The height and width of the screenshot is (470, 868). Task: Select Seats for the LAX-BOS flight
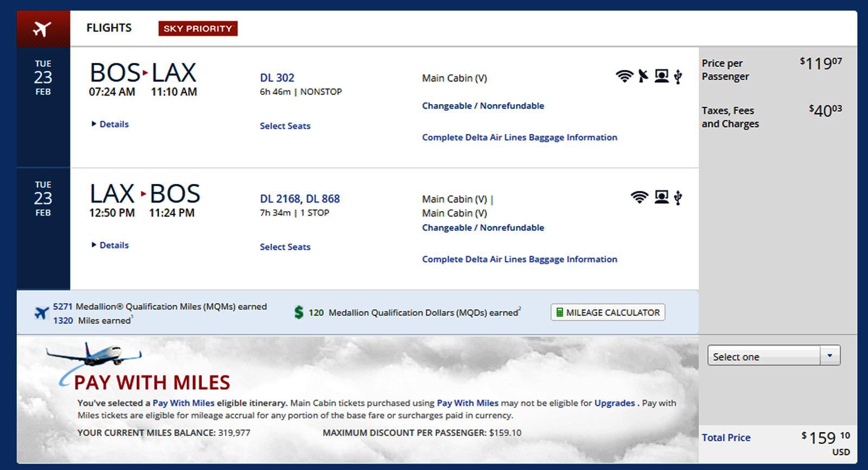tap(285, 247)
